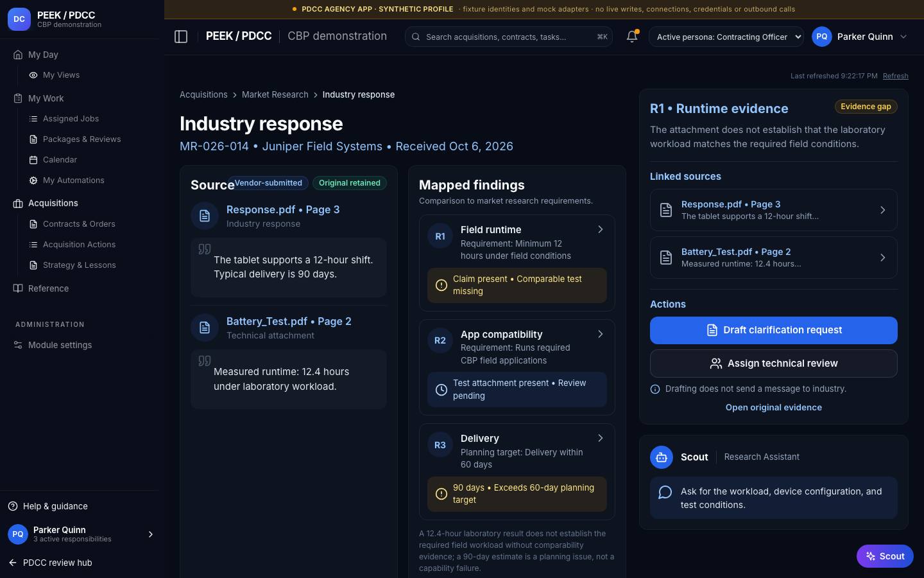Click the Scout robot icon

[662, 457]
